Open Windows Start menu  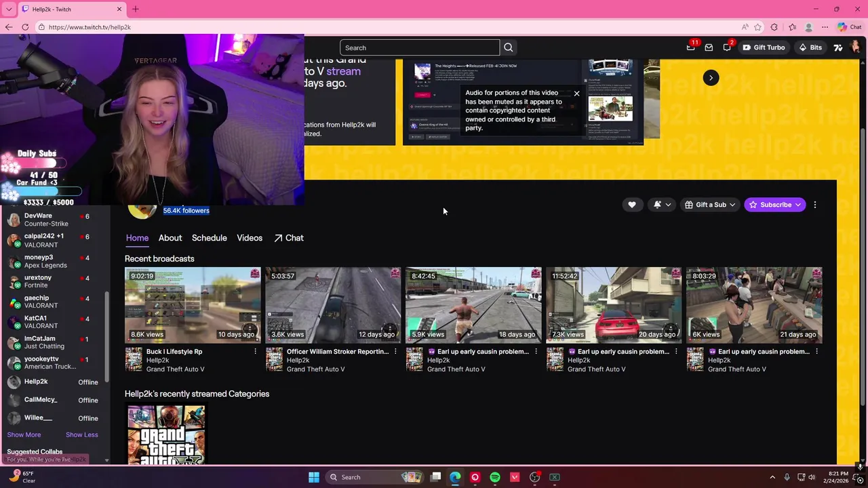point(314,477)
